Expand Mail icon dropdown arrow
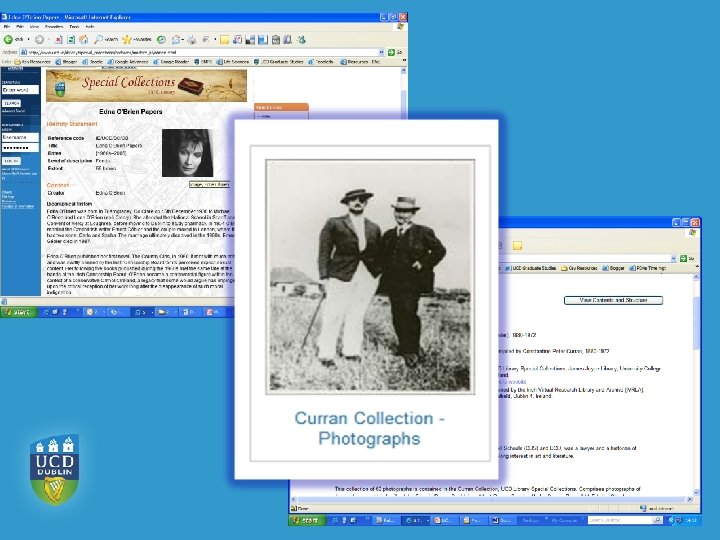The height and width of the screenshot is (540, 720). point(183,40)
